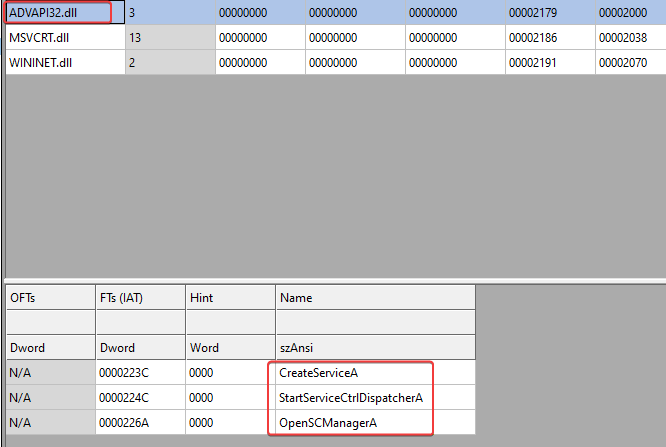Click the Word type cell under Hint
This screenshot has height=447, width=666.
tap(231, 348)
